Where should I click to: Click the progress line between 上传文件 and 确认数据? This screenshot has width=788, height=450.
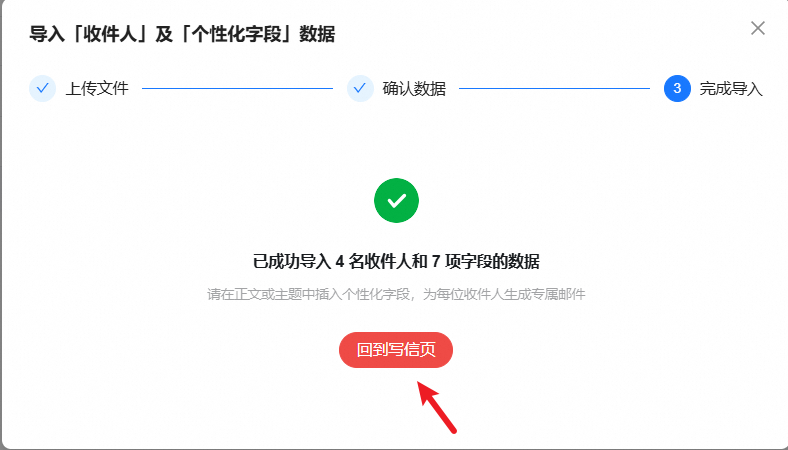coord(238,88)
